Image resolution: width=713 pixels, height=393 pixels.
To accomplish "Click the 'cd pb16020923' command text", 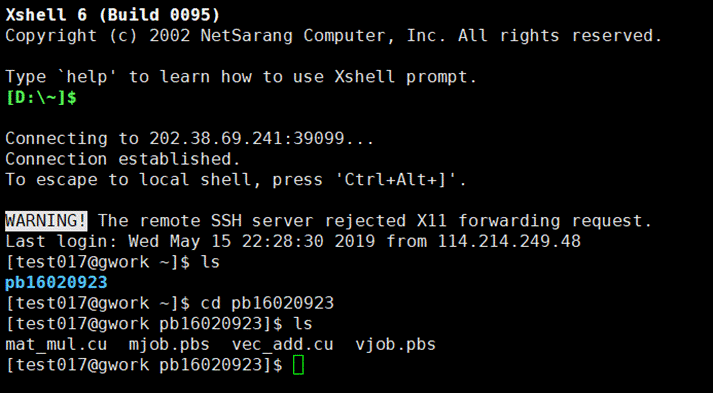I will pos(267,303).
